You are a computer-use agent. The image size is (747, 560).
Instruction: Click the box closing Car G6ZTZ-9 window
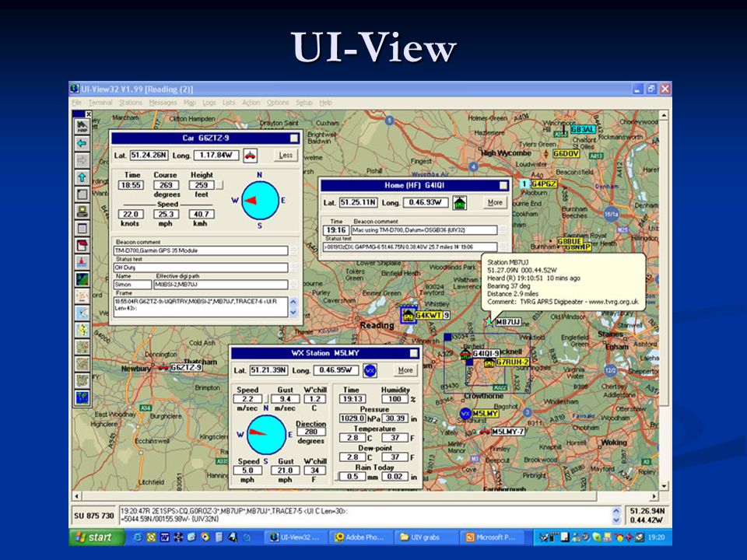click(294, 138)
